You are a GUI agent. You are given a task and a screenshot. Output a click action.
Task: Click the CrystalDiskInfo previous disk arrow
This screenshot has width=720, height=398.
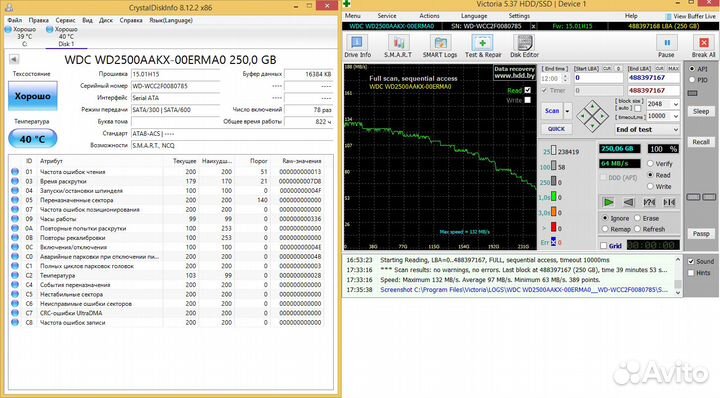coord(14,59)
